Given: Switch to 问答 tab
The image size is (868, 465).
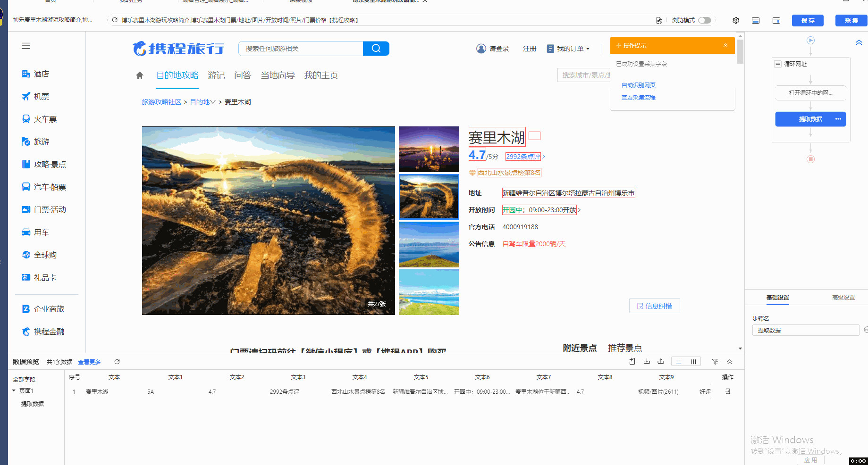Looking at the screenshot, I should [x=243, y=75].
